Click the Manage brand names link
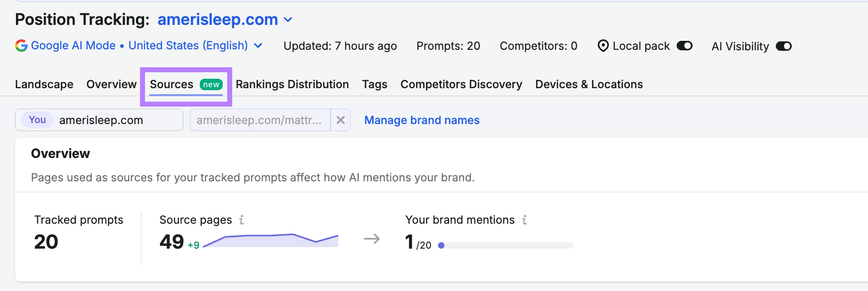This screenshot has width=868, height=291. 422,120
